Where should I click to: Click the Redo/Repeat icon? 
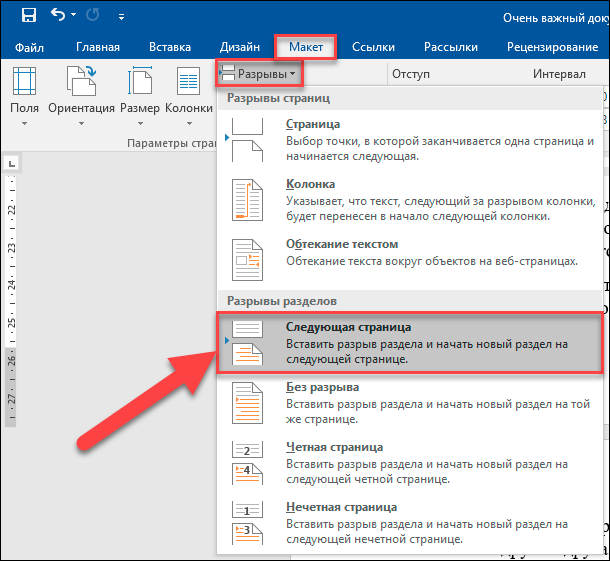pos(93,15)
